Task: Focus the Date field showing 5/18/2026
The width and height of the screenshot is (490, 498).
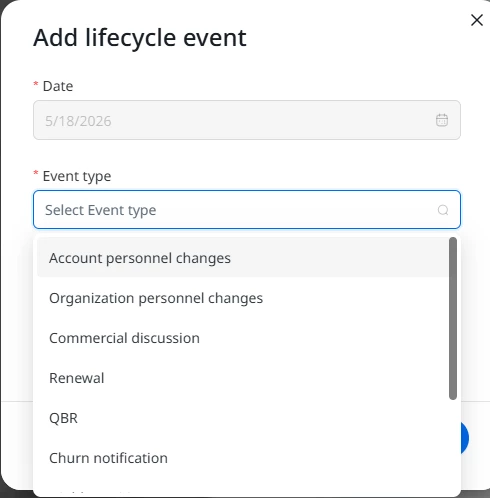Action: (x=247, y=120)
